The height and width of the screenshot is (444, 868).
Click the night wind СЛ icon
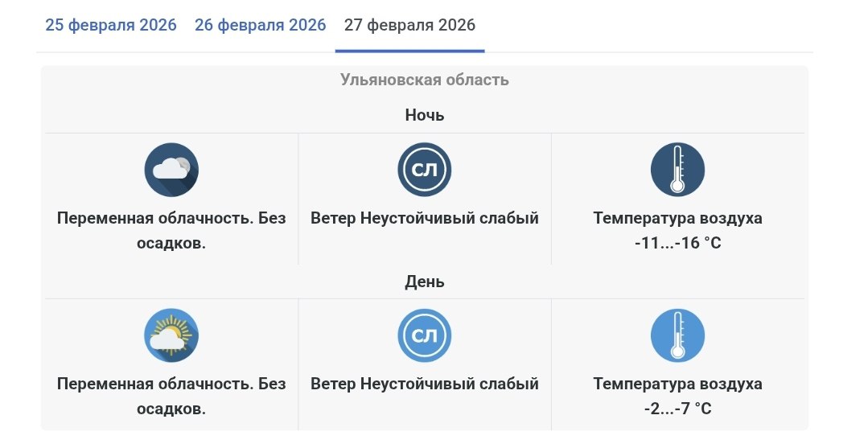(x=425, y=170)
